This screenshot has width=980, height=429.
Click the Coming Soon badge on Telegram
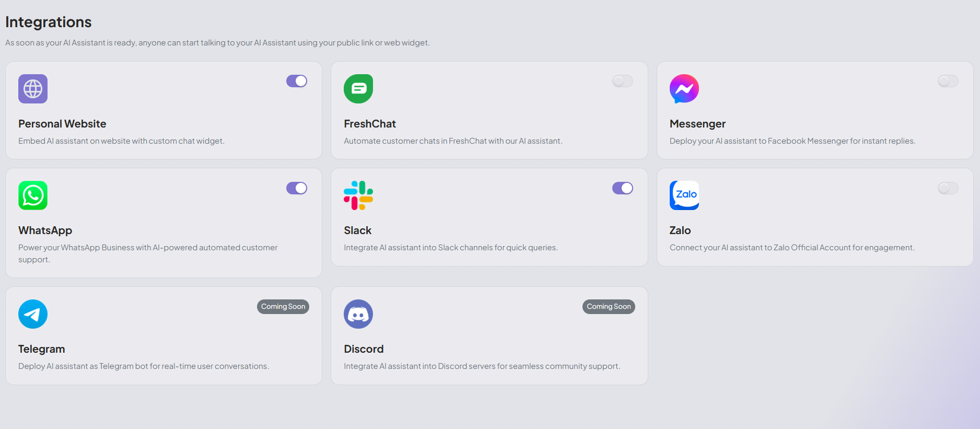[283, 307]
